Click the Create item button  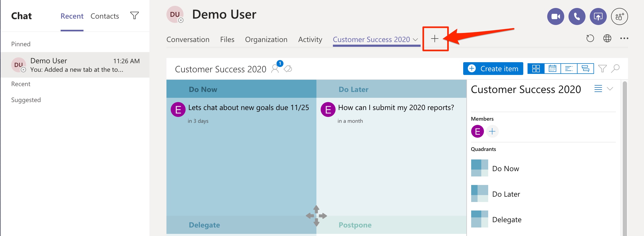(x=493, y=69)
